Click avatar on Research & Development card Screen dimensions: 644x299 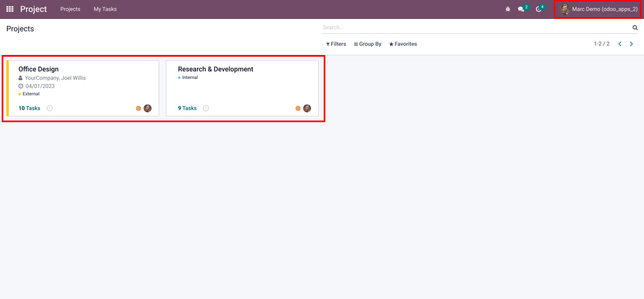[x=307, y=108]
